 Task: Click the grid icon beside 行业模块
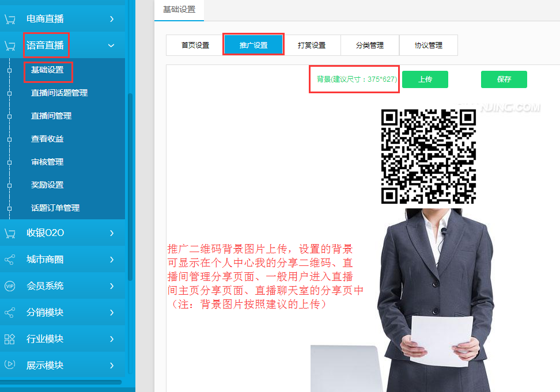tap(10, 339)
